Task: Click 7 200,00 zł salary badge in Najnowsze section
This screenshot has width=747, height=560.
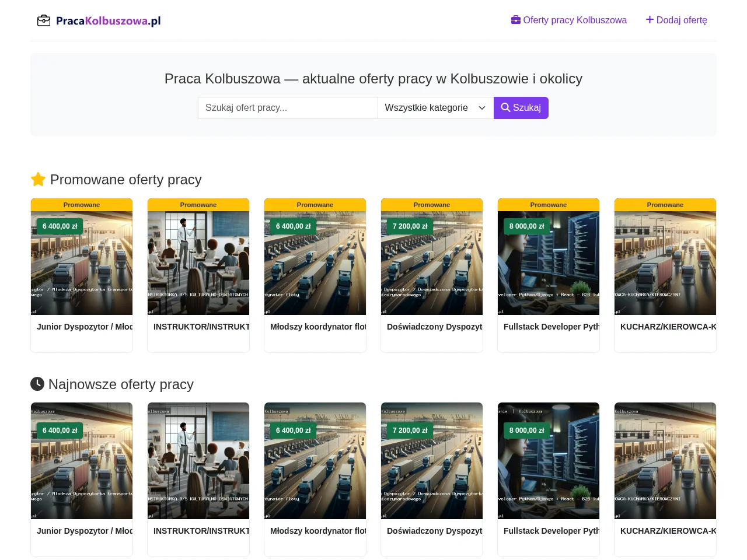Action: click(410, 430)
